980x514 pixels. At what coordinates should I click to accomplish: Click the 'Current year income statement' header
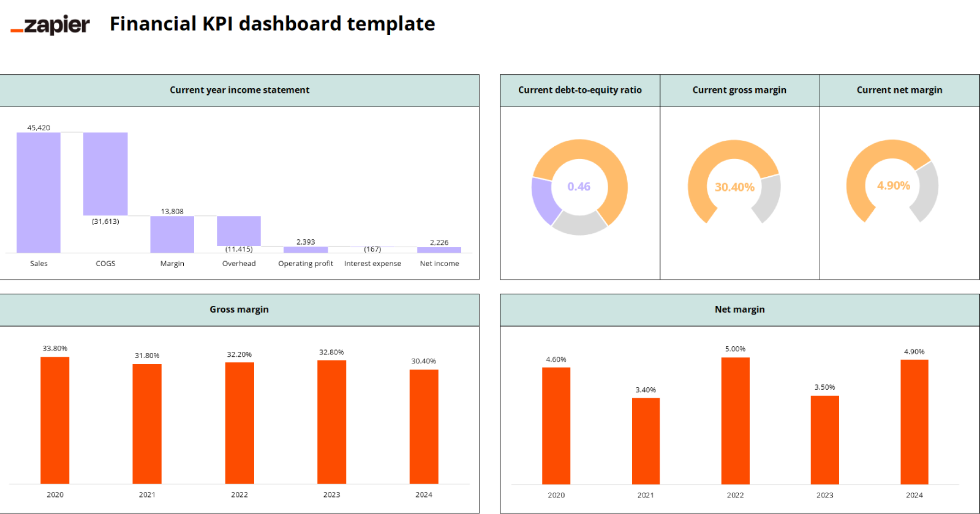(x=239, y=90)
